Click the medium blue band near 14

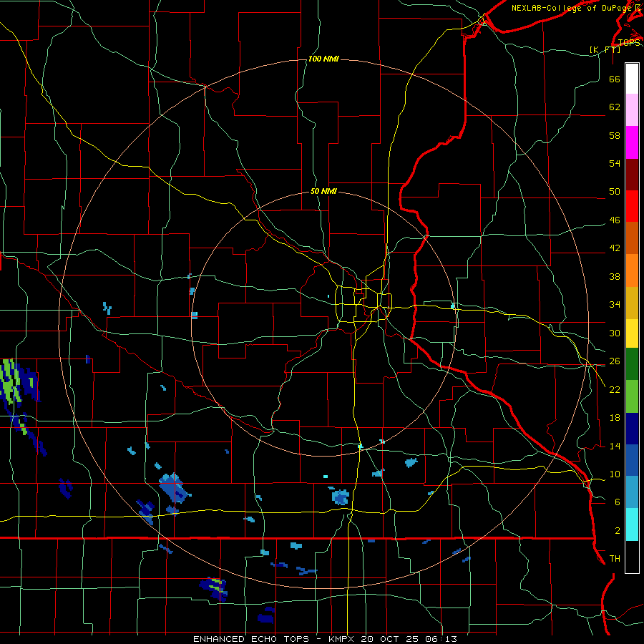click(632, 460)
